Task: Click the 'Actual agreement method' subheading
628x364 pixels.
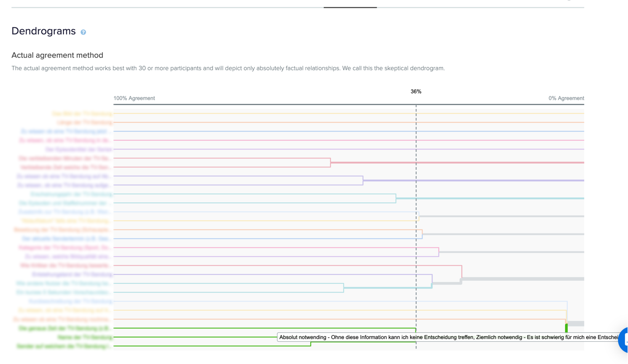Action: click(x=57, y=55)
